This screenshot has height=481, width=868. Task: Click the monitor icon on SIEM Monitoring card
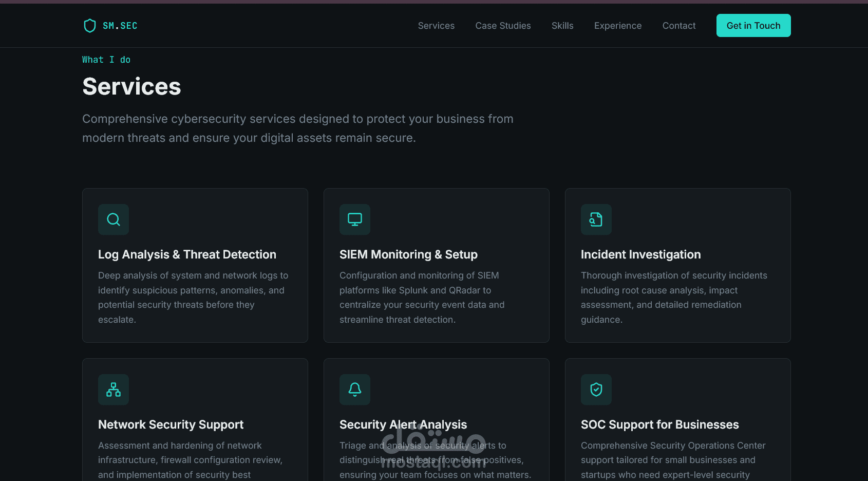point(355,219)
